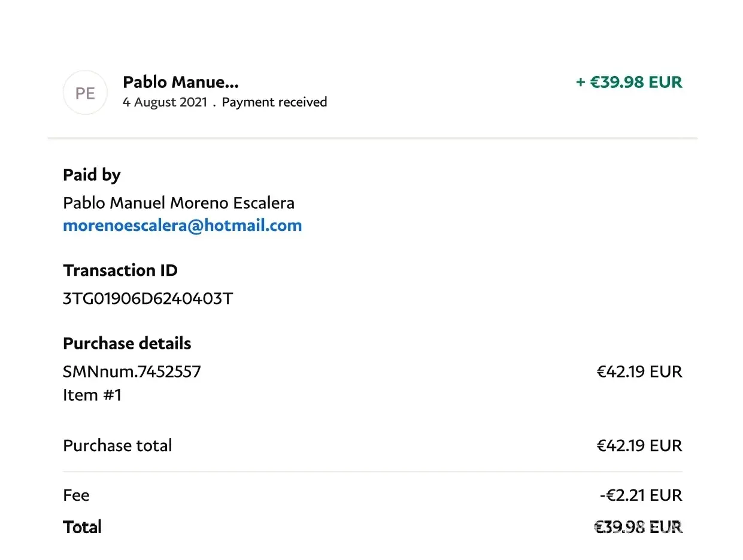This screenshot has width=743, height=560.
Task: Select transaction ID 3TG01906D6240403T
Action: coord(147,298)
